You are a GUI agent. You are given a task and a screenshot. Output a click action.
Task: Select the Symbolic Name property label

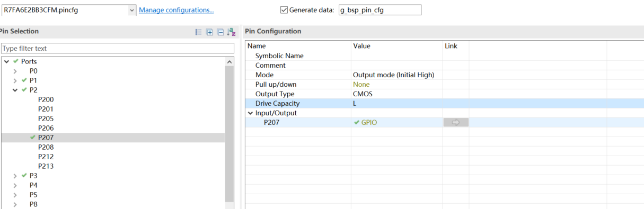pos(279,56)
